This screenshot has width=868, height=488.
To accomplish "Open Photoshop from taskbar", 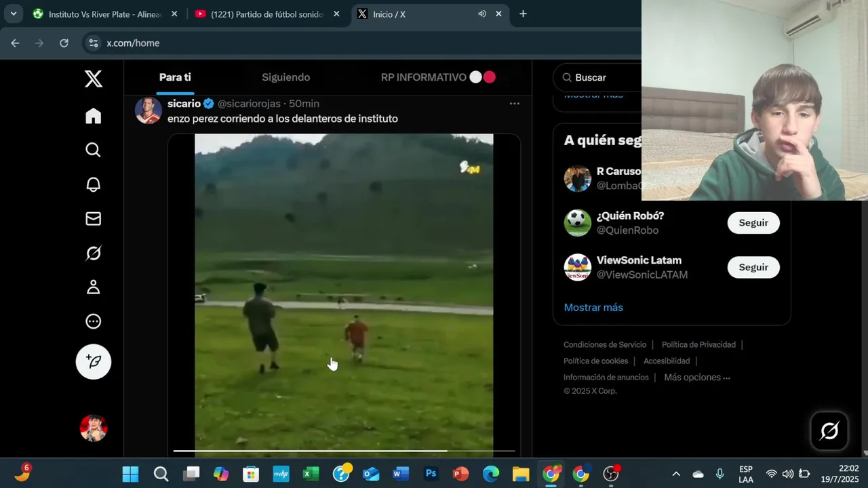I will click(431, 474).
